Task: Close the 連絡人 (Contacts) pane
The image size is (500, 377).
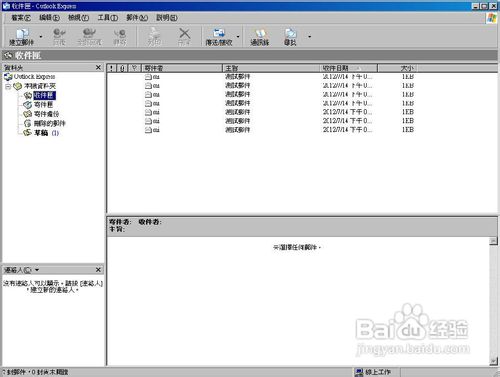Action: (98, 270)
